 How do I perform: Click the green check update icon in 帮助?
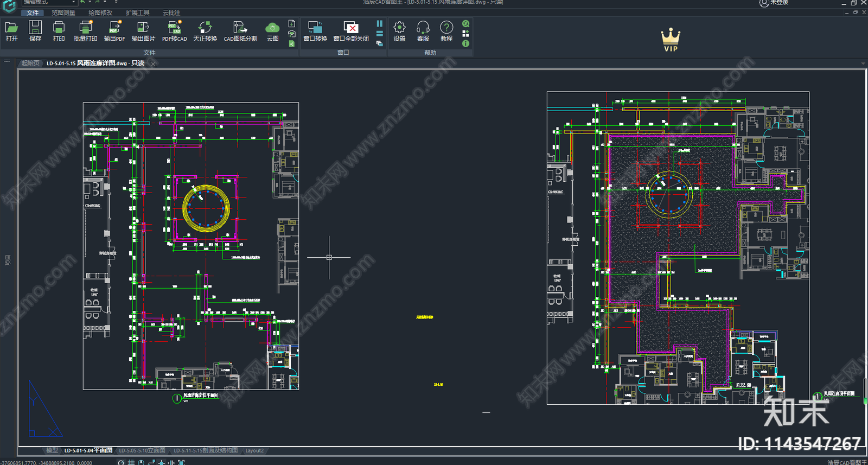point(465,24)
